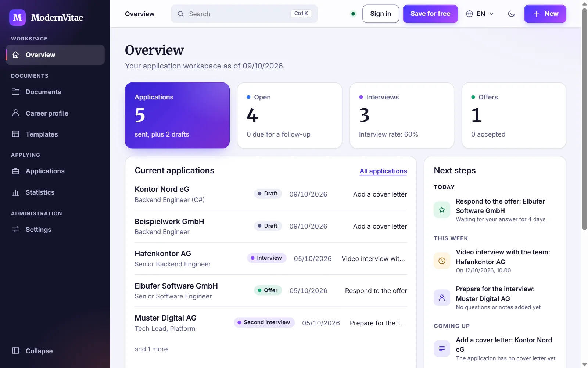Viewport: 588px width, 368px height.
Task: Select the Interviews summary card
Action: [402, 116]
